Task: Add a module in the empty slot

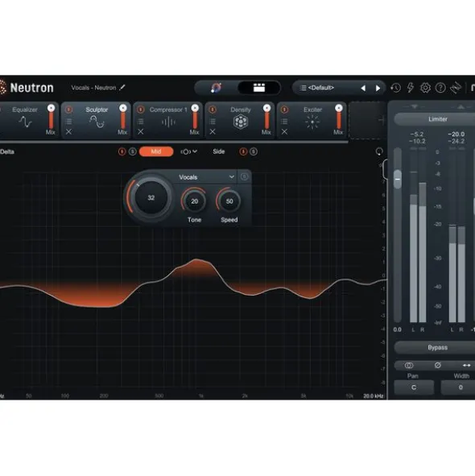Action: tap(367, 120)
